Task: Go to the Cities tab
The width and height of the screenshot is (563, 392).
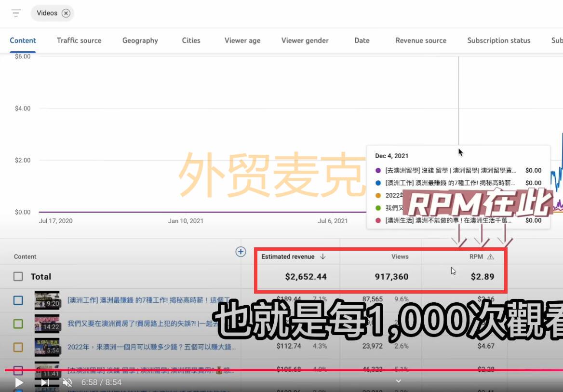Action: coord(191,40)
